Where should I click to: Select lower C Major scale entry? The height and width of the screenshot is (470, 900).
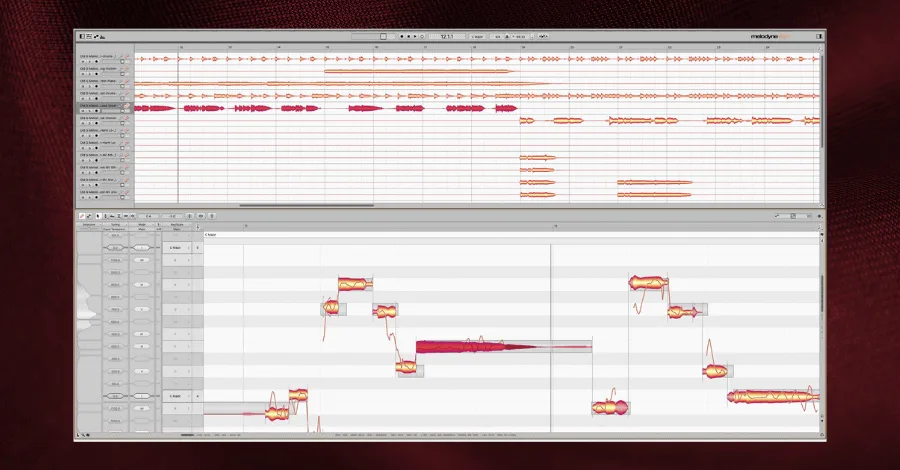[x=176, y=396]
